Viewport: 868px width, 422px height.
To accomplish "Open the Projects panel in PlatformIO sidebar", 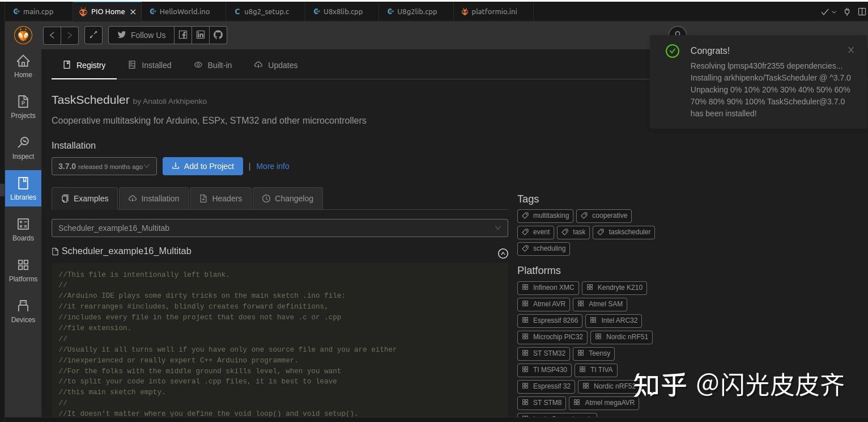I will pyautogui.click(x=23, y=108).
